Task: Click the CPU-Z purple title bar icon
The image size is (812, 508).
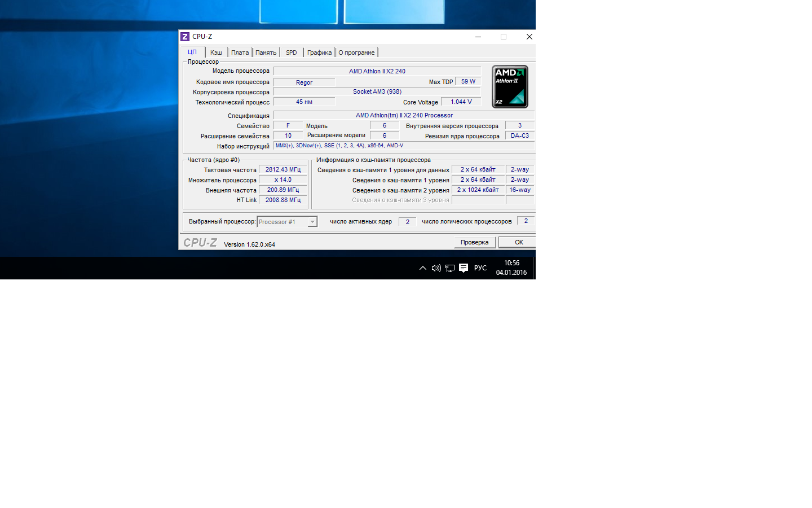Action: point(185,37)
